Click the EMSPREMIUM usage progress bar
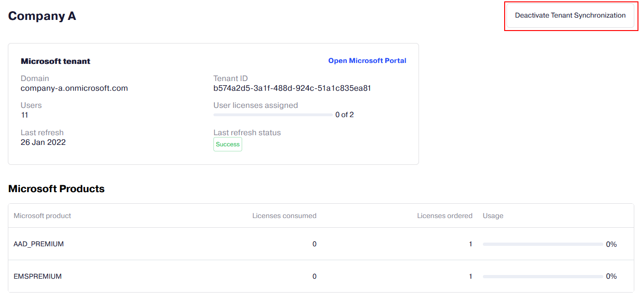 (x=543, y=276)
